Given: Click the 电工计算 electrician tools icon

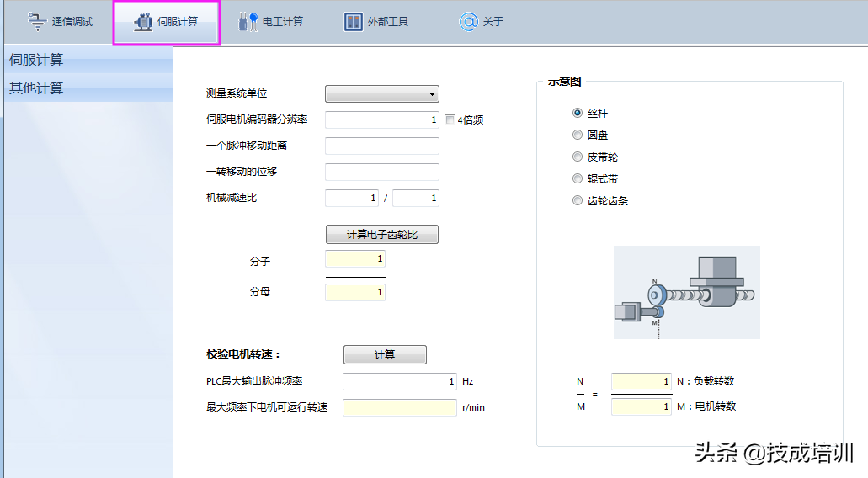Looking at the screenshot, I should point(248,22).
